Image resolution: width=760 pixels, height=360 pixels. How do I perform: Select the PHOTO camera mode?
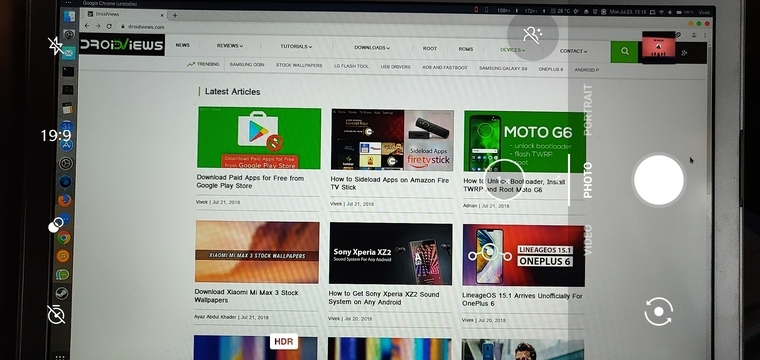pos(588,180)
